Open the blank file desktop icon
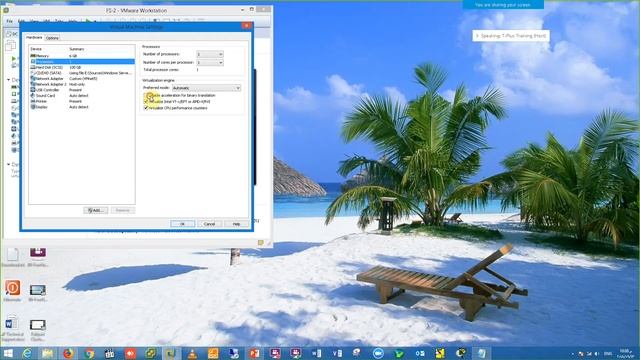 (x=12, y=255)
